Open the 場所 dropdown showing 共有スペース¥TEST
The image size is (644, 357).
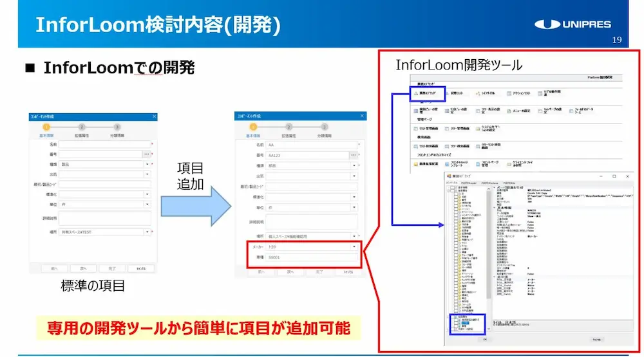pos(147,232)
